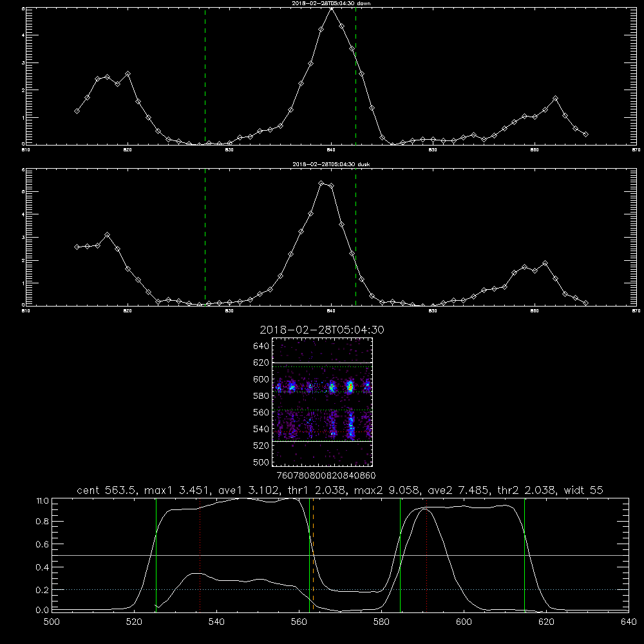Click heatmap y-axis label '560'
Image resolution: width=644 pixels, height=644 pixels.
(261, 412)
